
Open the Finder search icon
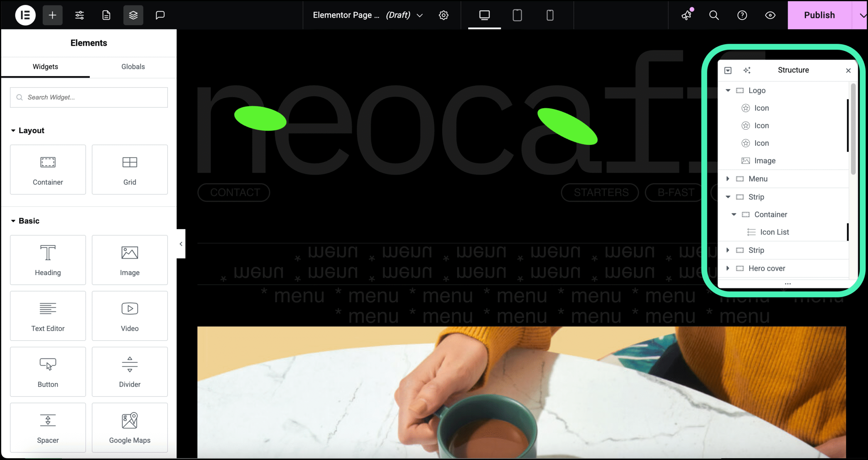point(714,15)
